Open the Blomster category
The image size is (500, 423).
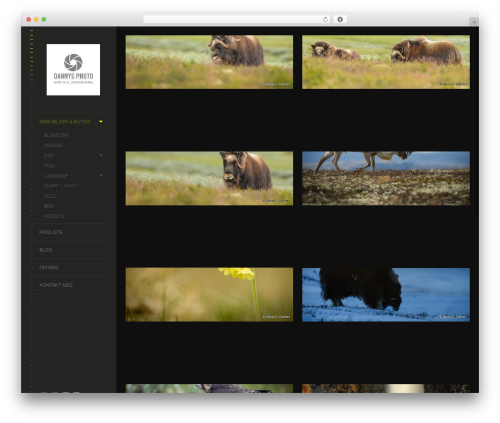[56, 135]
